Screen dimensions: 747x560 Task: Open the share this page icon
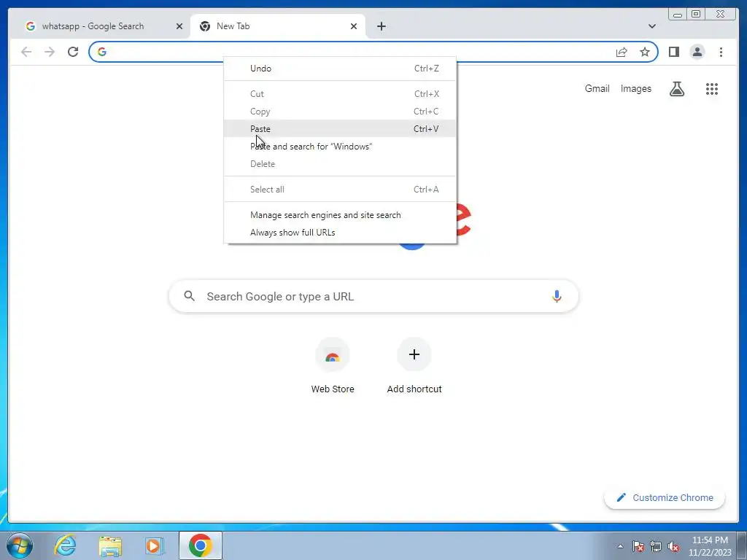tap(622, 52)
